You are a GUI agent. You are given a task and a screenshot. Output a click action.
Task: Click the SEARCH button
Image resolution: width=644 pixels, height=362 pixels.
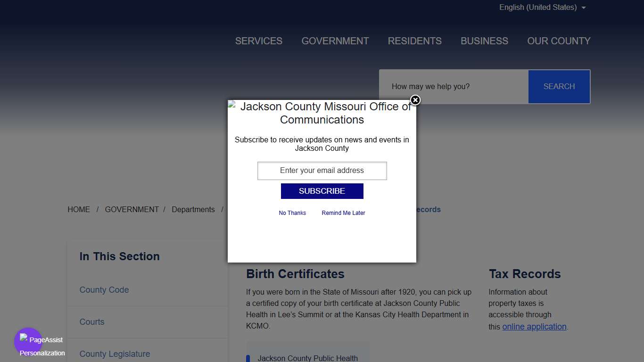click(x=559, y=87)
